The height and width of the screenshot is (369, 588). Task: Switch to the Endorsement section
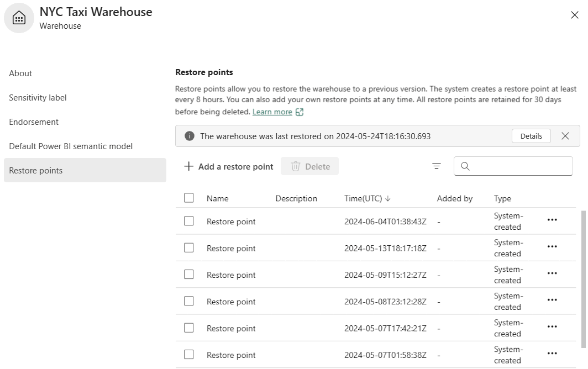[34, 122]
